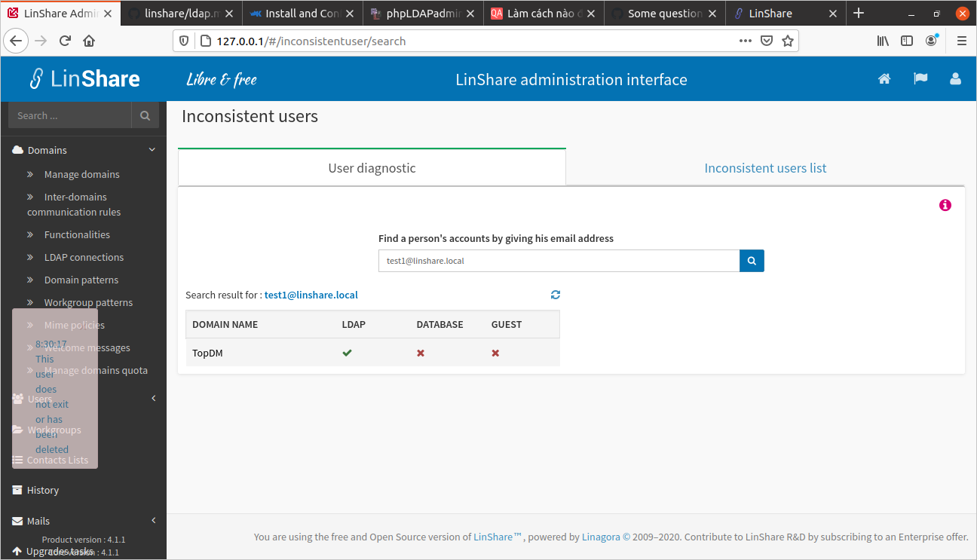Click the sidebar search magnifier icon
The width and height of the screenshot is (977, 560).
(x=145, y=115)
